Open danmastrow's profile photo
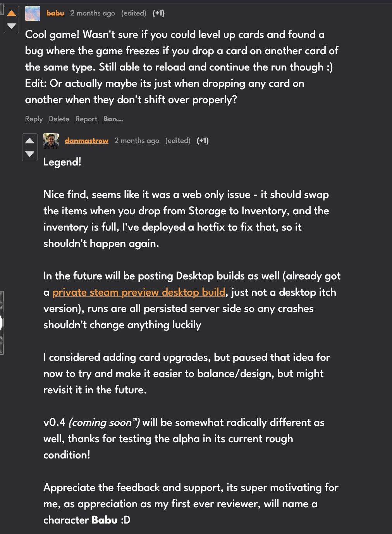 (51, 141)
